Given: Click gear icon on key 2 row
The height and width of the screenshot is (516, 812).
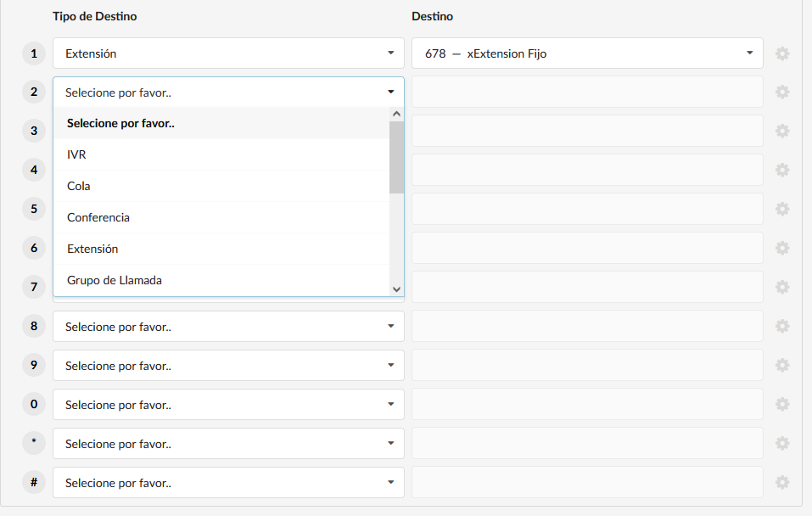Looking at the screenshot, I should [782, 93].
